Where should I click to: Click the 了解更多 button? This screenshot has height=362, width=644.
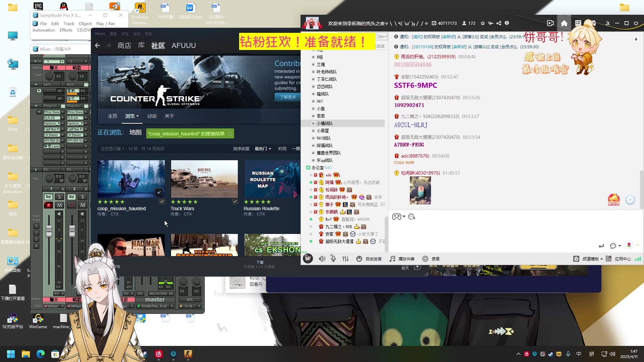click(x=288, y=97)
